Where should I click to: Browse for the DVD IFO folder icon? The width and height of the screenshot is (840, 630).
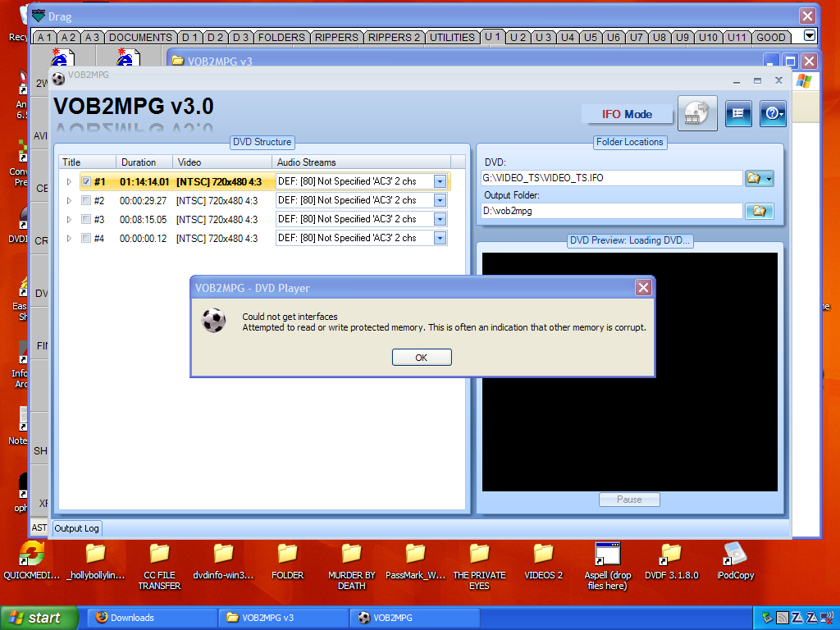[754, 178]
